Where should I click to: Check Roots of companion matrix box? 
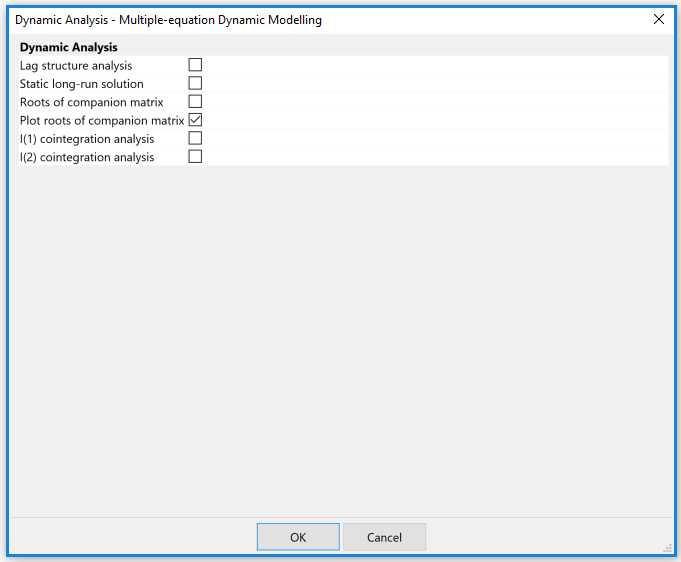pos(195,101)
